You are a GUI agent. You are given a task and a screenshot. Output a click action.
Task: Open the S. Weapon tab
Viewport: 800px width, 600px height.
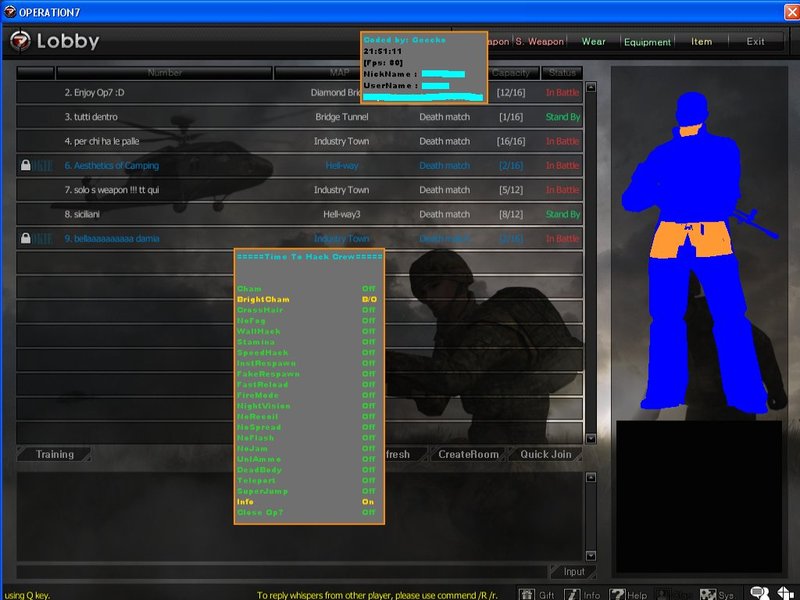pyautogui.click(x=539, y=41)
